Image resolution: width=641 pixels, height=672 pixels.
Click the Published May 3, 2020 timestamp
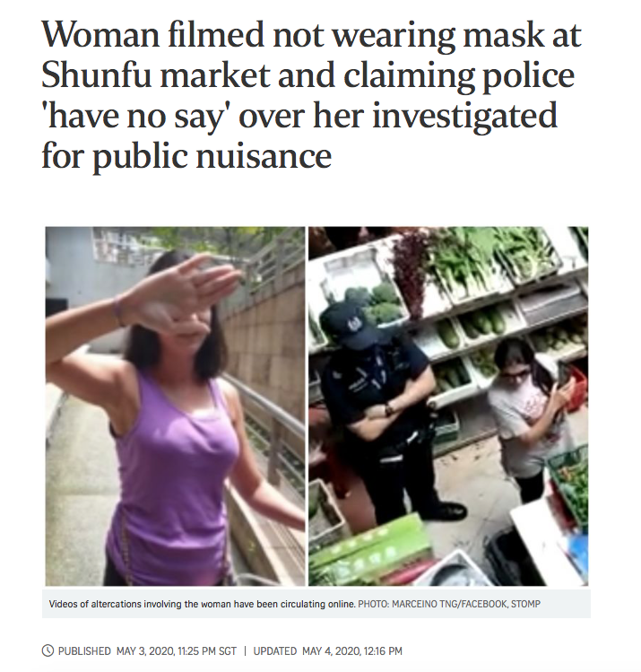click(147, 651)
